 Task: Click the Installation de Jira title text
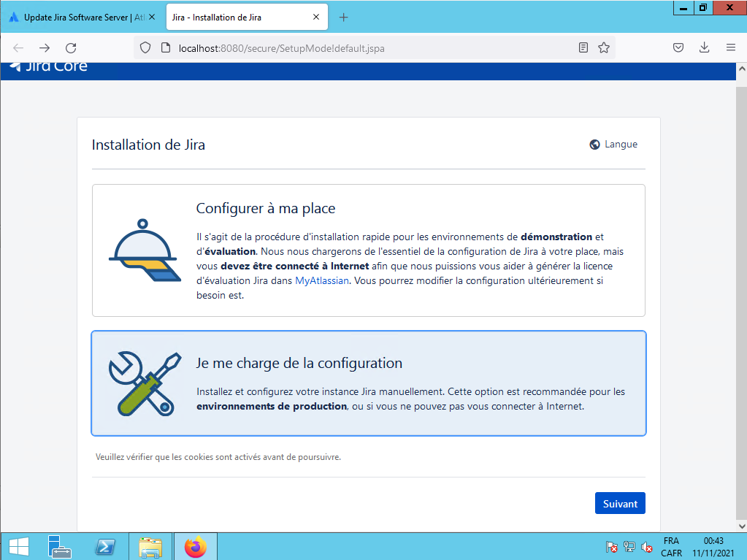point(148,145)
